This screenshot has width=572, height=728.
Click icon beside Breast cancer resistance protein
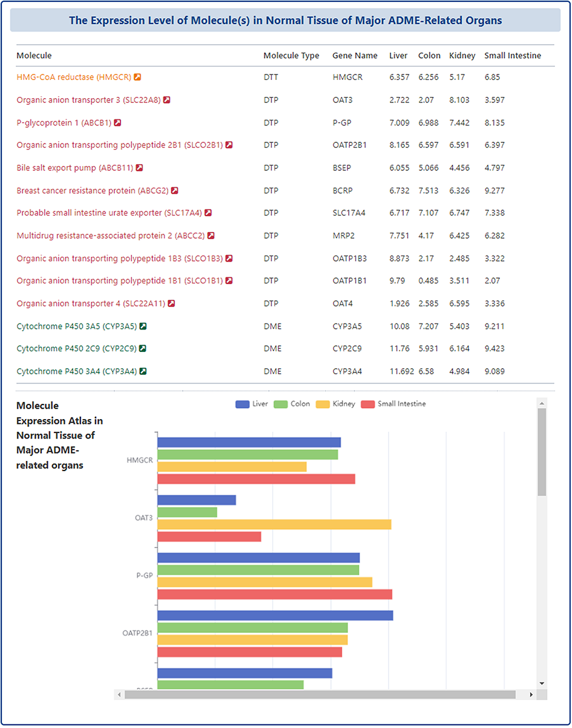(x=174, y=191)
